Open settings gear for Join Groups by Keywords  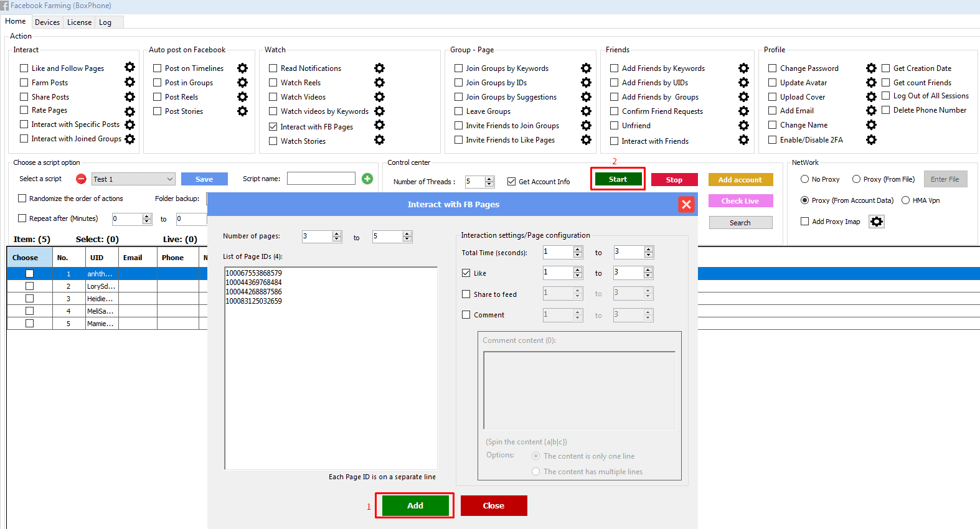click(x=586, y=68)
